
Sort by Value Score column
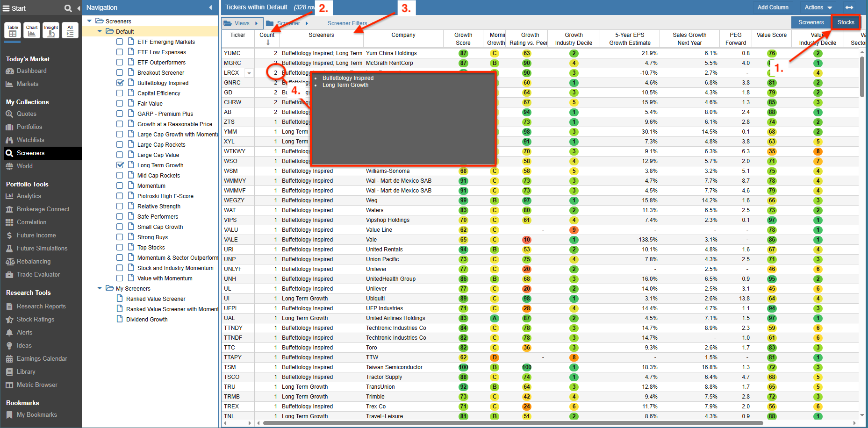[771, 39]
